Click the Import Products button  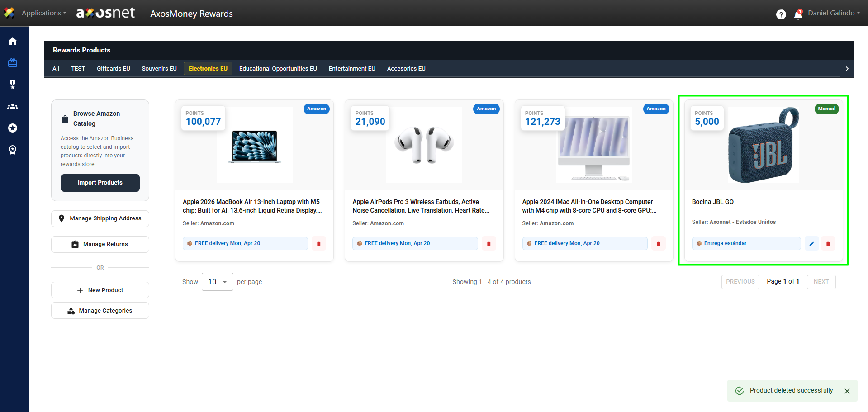[100, 183]
